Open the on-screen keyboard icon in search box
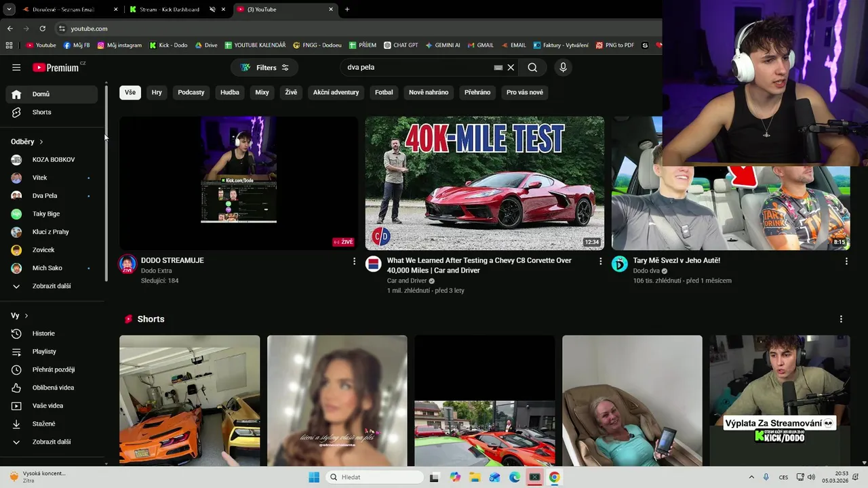The height and width of the screenshot is (488, 868). (498, 67)
